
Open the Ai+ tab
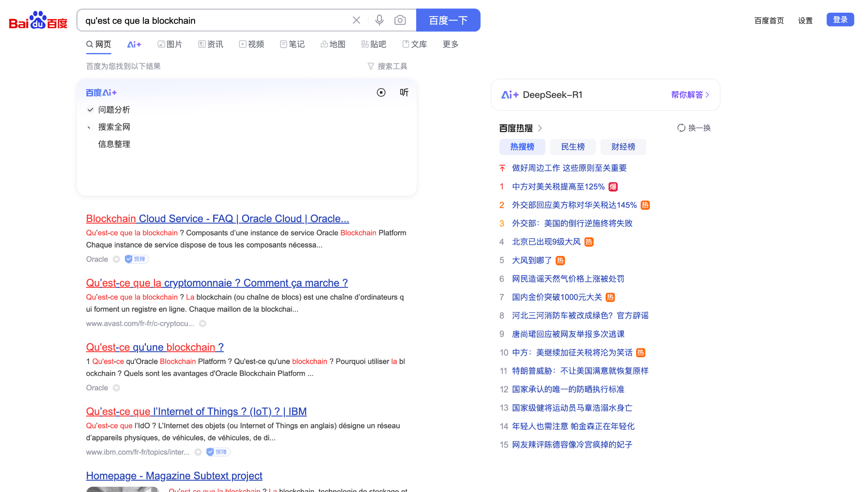134,44
